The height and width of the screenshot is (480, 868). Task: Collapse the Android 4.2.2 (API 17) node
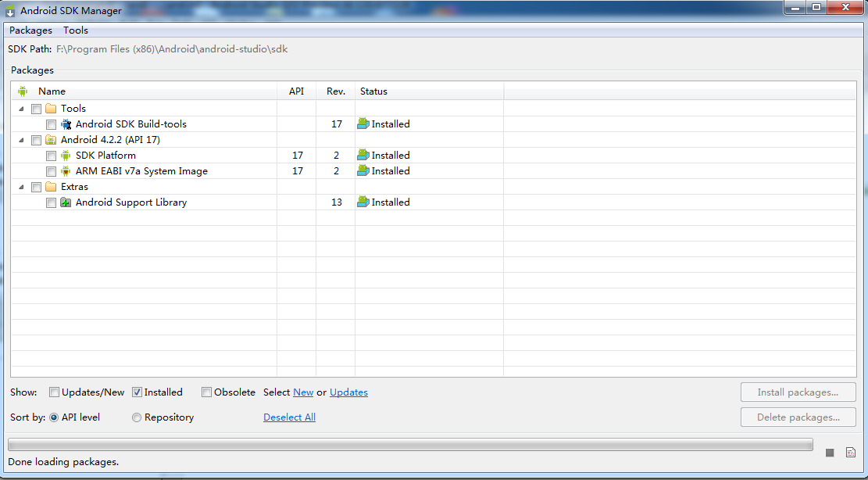pyautogui.click(x=21, y=140)
